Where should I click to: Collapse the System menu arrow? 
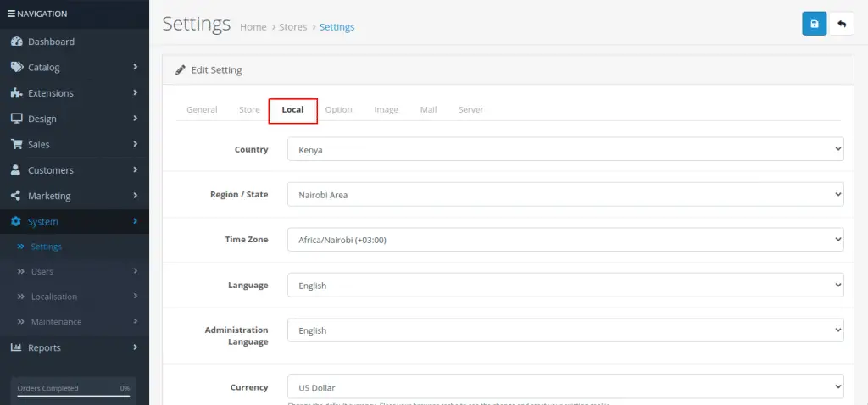(135, 221)
